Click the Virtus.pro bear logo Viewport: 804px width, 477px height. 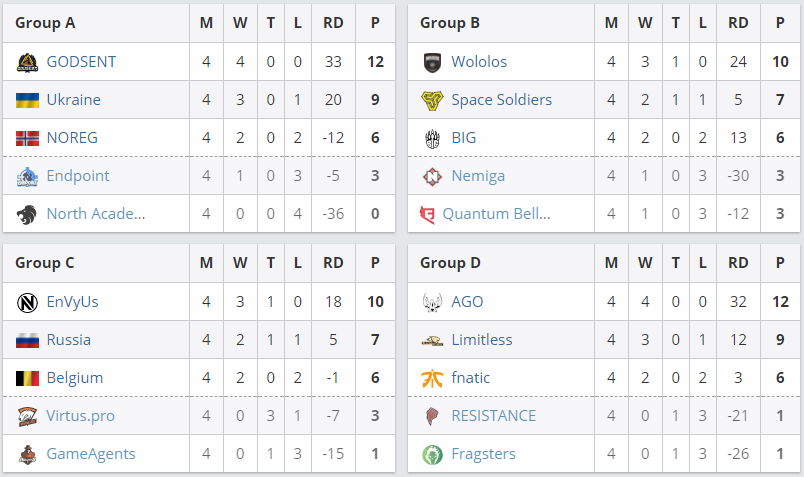27,416
